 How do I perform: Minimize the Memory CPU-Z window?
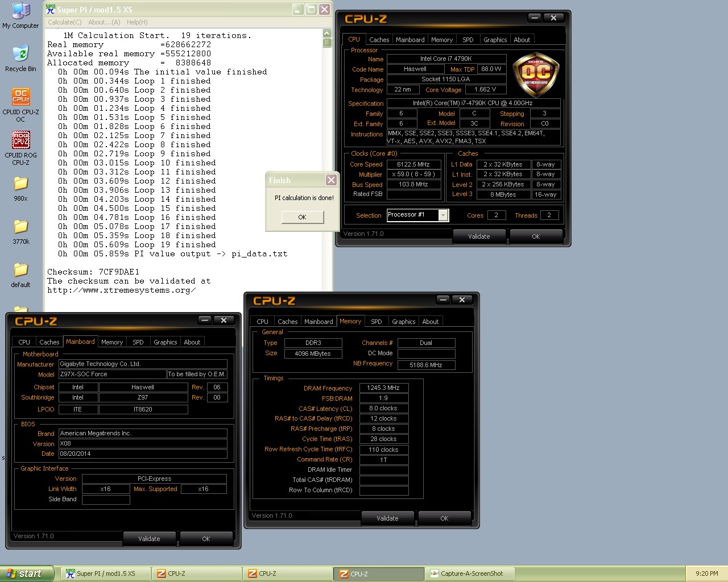[x=444, y=300]
